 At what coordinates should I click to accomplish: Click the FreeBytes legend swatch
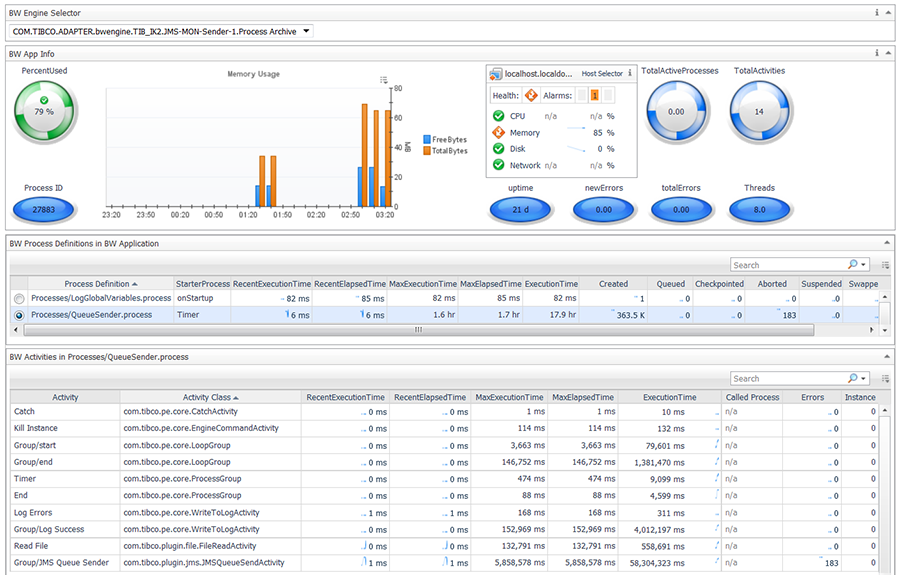[427, 139]
